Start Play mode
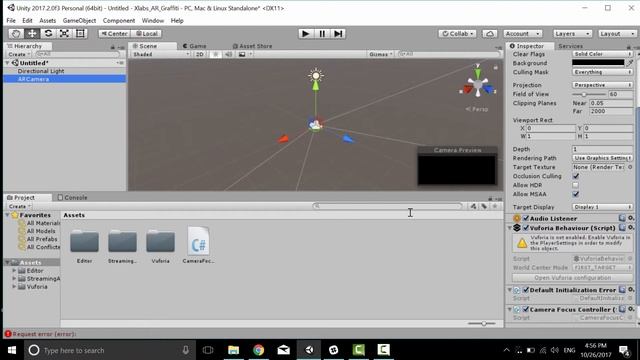The height and width of the screenshot is (360, 640). pos(305,33)
